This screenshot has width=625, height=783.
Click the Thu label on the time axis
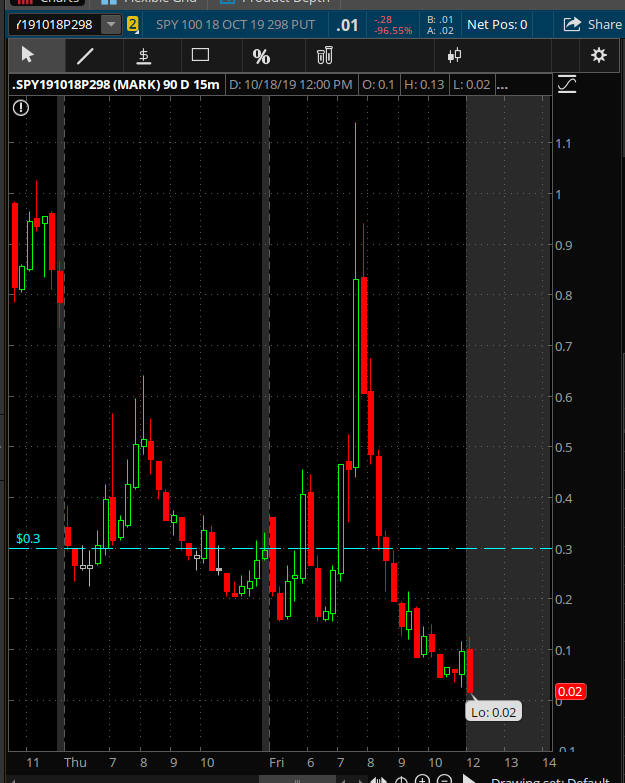click(x=75, y=762)
